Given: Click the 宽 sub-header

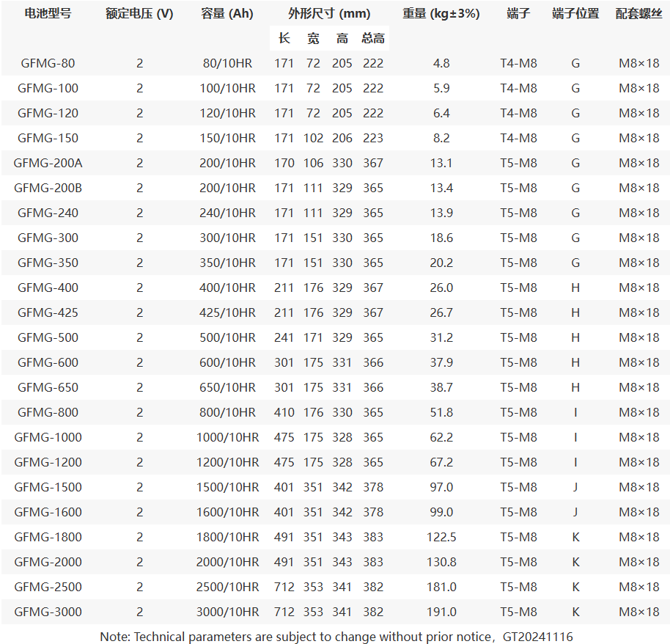Looking at the screenshot, I should pos(313,38).
